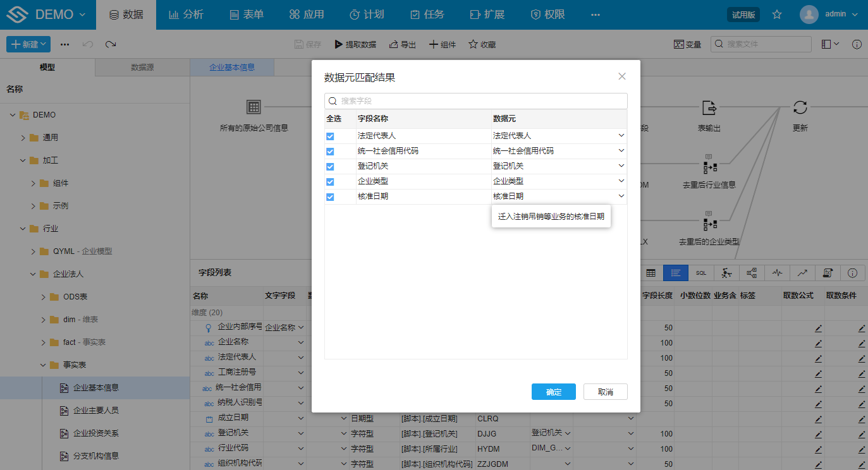Open the 统一社会信用代码 data element dropdown
868x470 pixels.
point(621,151)
